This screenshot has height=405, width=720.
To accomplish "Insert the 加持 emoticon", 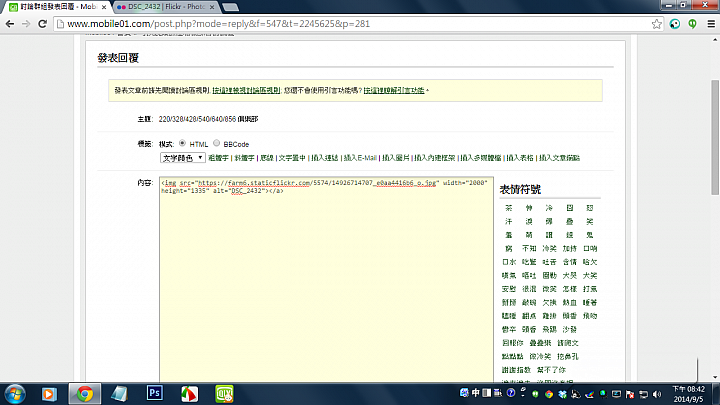I will click(569, 248).
